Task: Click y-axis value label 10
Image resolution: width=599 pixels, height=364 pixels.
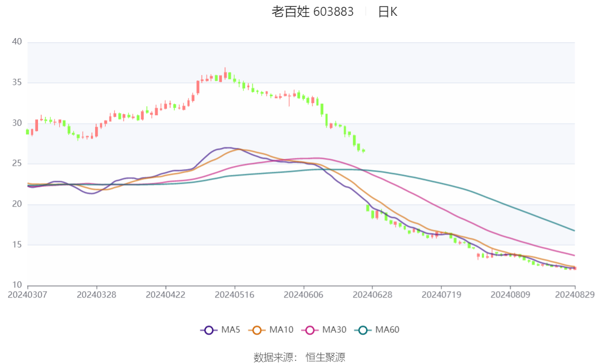Action: (17, 285)
